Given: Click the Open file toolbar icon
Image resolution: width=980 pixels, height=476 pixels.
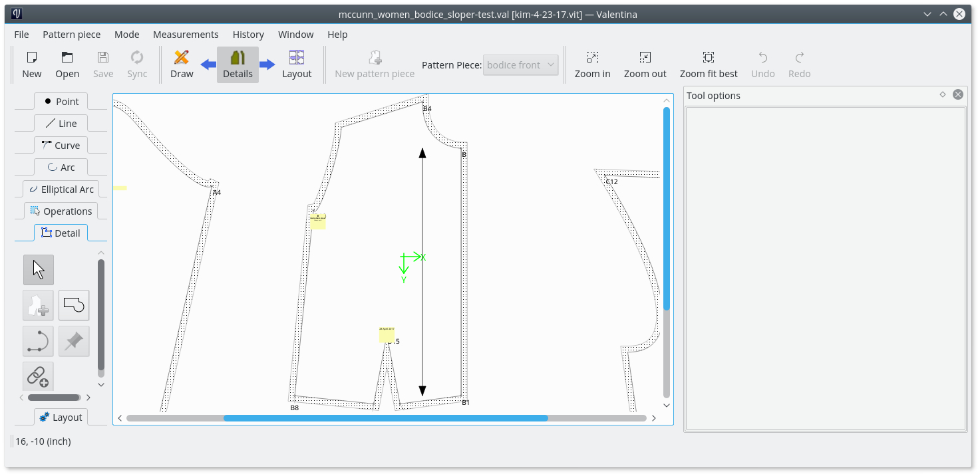Looking at the screenshot, I should 67,64.
